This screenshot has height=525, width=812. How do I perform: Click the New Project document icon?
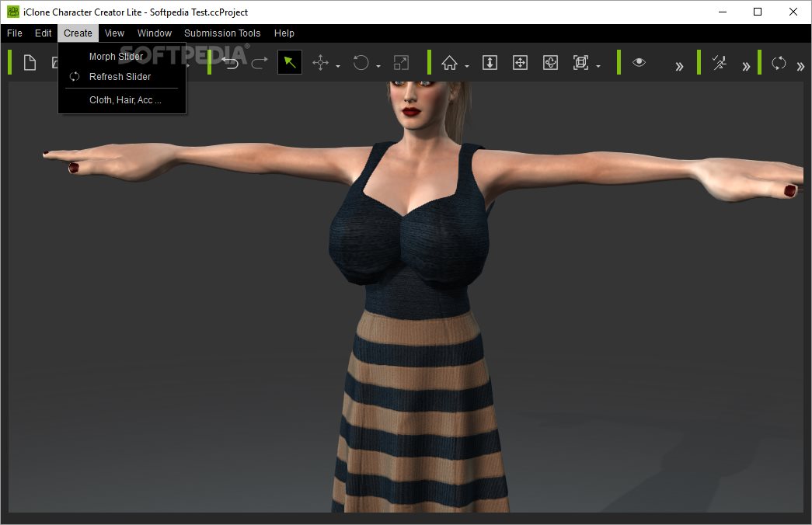(x=30, y=63)
